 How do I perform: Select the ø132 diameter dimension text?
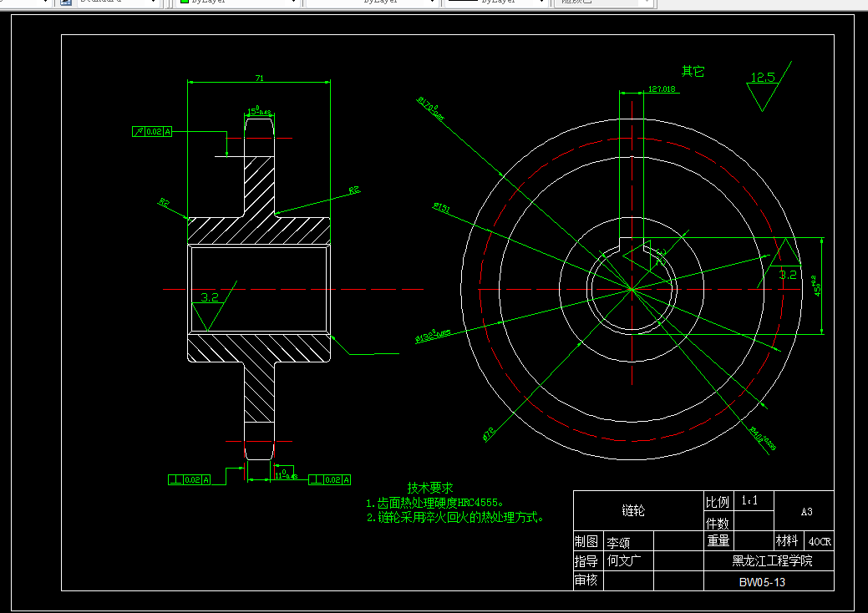coord(433,336)
